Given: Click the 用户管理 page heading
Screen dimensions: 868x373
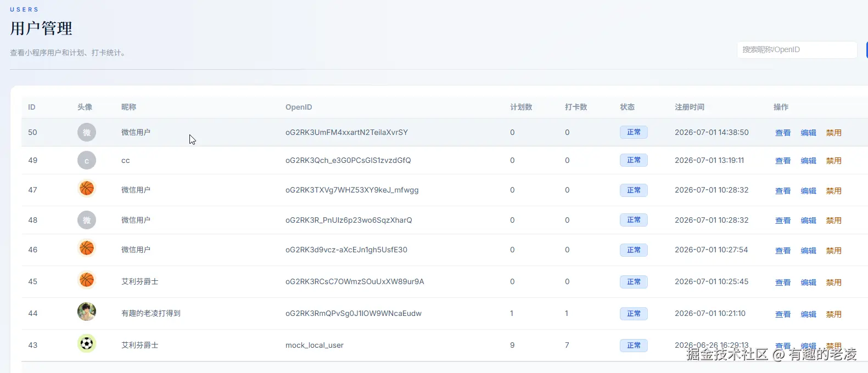Looking at the screenshot, I should (x=41, y=29).
